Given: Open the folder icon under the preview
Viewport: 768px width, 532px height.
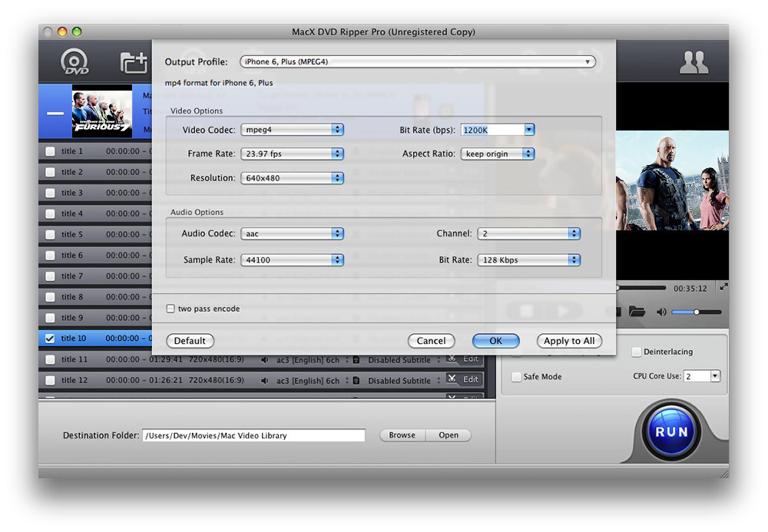Looking at the screenshot, I should [x=636, y=311].
